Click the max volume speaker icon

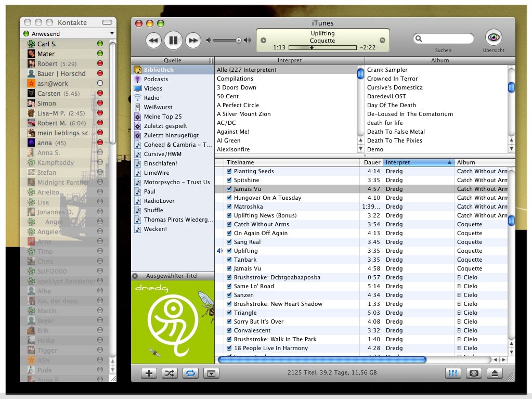(248, 41)
